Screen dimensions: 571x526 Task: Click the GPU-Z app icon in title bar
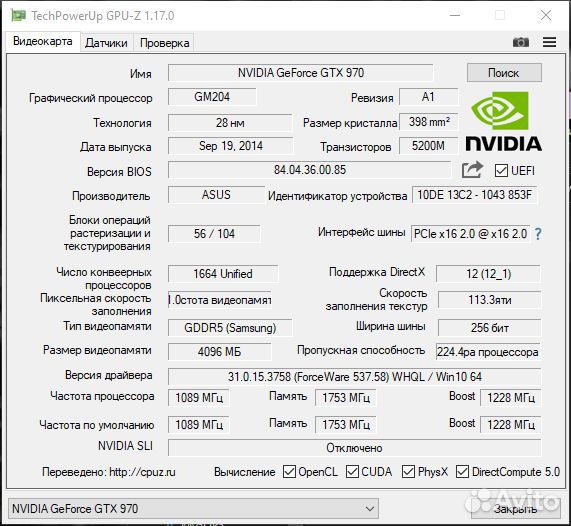click(x=18, y=15)
